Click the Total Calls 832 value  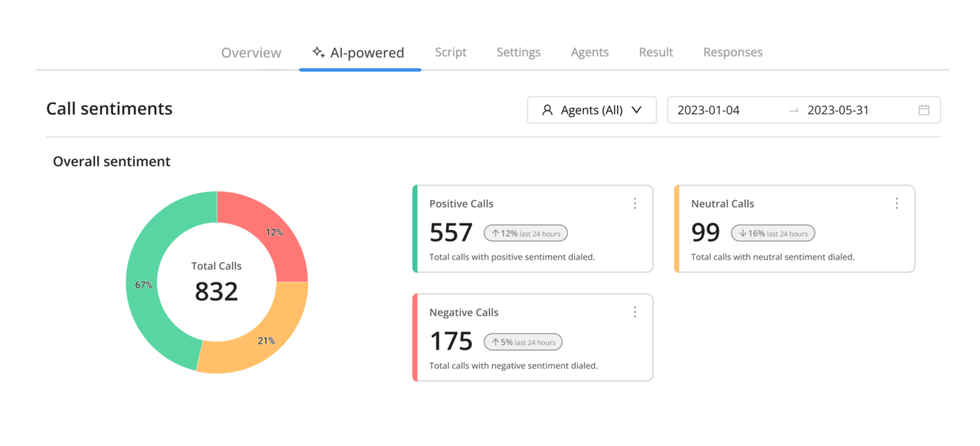[216, 291]
